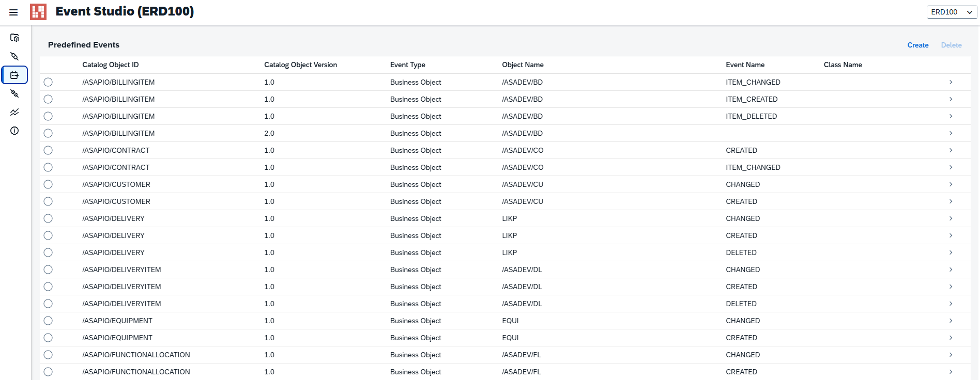The width and height of the screenshot is (980, 380).
Task: Open the search/overview sidebar icon
Action: click(x=14, y=38)
